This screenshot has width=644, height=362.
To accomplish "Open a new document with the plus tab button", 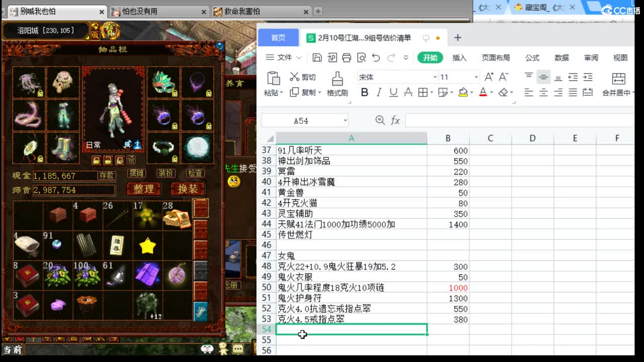I will pyautogui.click(x=457, y=38).
